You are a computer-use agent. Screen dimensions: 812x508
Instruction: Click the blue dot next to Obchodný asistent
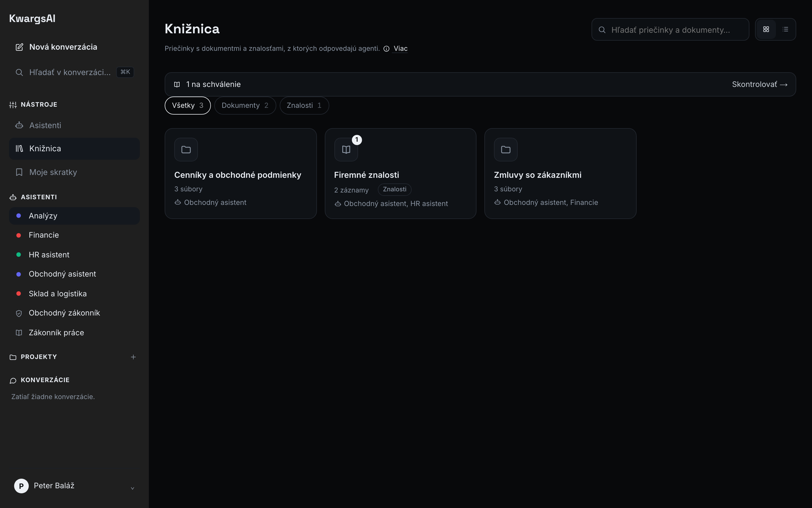point(19,274)
